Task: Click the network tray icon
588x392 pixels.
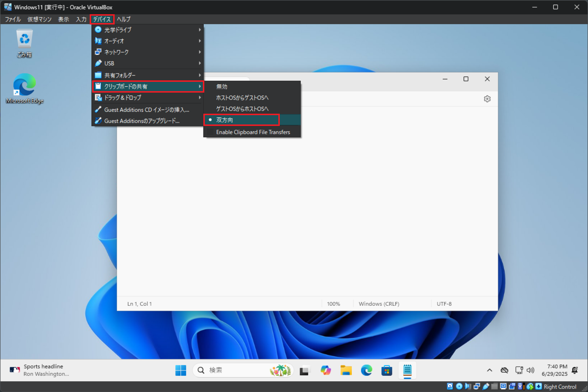Action: 519,370
